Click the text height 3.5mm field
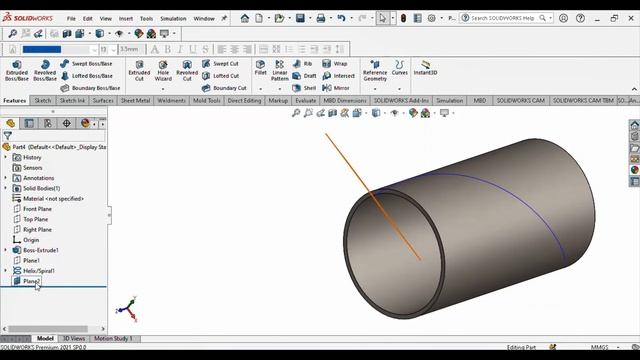The image size is (640, 360). click(131, 50)
